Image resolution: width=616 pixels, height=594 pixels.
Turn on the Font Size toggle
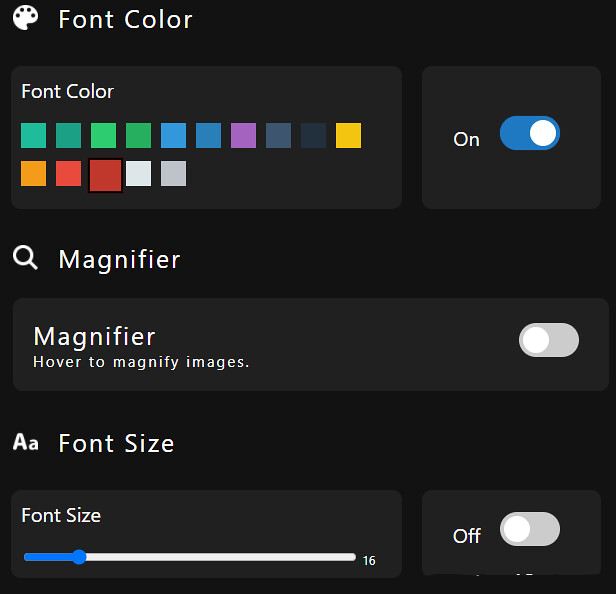[x=530, y=529]
